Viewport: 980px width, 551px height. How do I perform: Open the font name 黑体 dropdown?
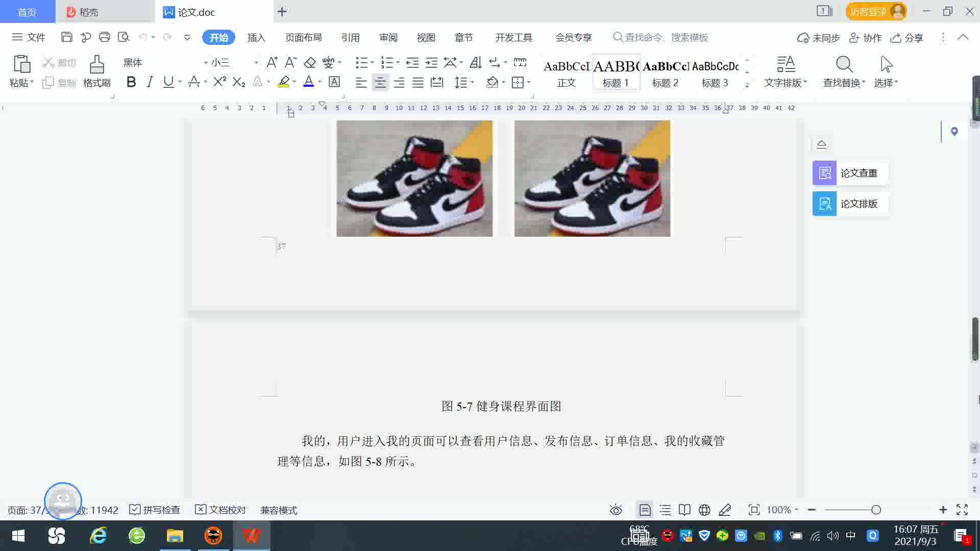[x=206, y=63]
